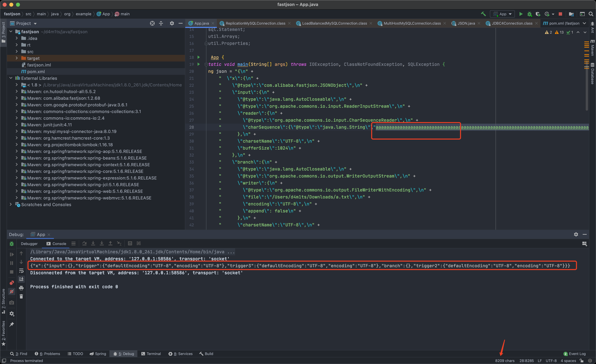Expand the External Libraries section

[x=9, y=78]
